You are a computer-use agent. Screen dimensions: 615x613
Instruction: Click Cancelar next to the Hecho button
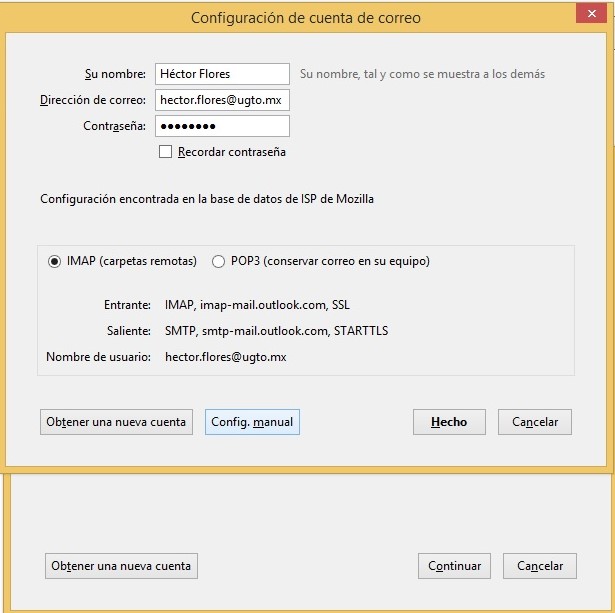click(x=535, y=422)
